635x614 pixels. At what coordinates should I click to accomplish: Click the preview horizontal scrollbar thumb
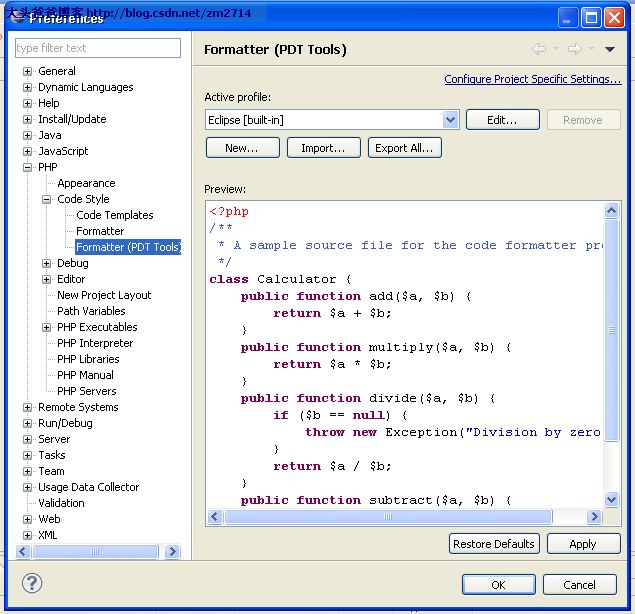(x=388, y=516)
